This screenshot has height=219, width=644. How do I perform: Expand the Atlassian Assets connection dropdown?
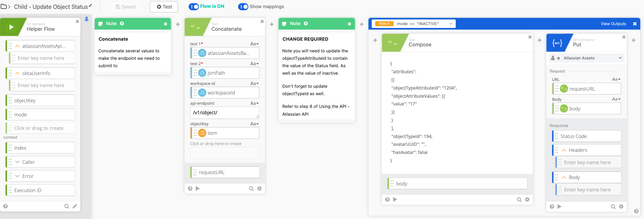point(620,58)
